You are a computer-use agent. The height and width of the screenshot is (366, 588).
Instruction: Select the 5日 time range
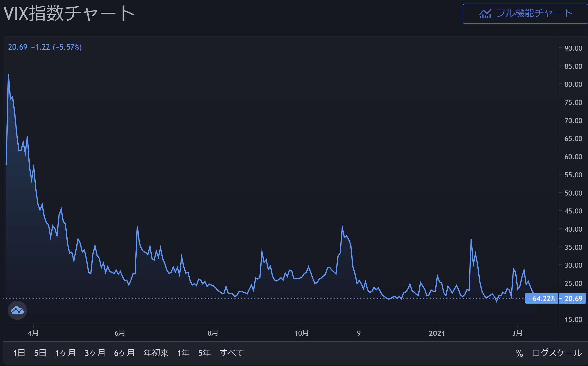click(x=40, y=353)
